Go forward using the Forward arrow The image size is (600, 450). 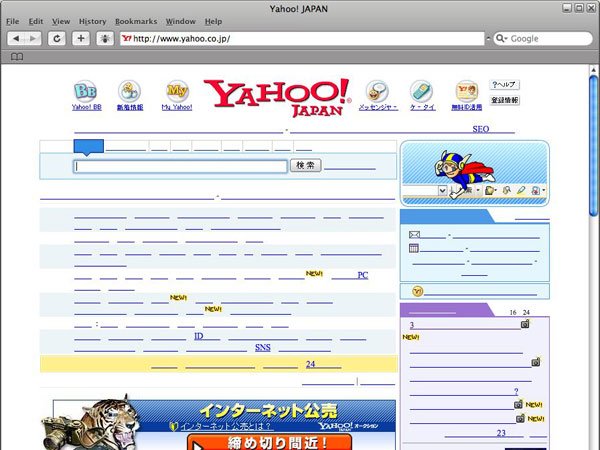33,39
